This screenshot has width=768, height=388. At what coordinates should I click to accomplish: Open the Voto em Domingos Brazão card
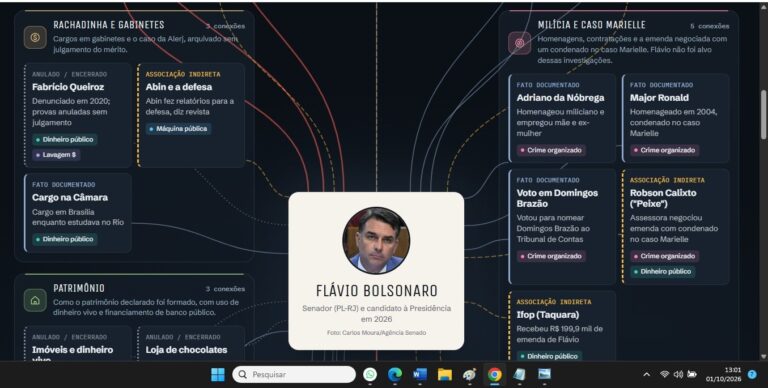(x=562, y=227)
